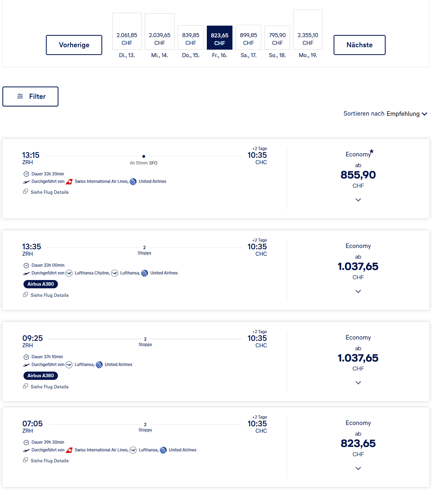Expand the 855,90 CHF Economy fare
Screen dimensions: 439x504
(x=358, y=200)
